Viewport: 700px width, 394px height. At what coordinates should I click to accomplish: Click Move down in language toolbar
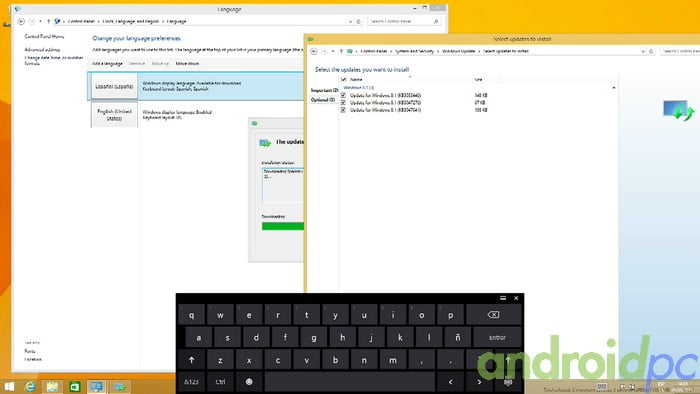(x=187, y=64)
